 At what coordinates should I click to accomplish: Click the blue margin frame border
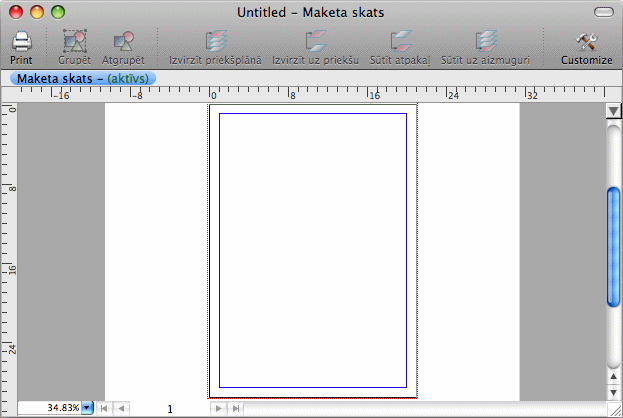313,114
